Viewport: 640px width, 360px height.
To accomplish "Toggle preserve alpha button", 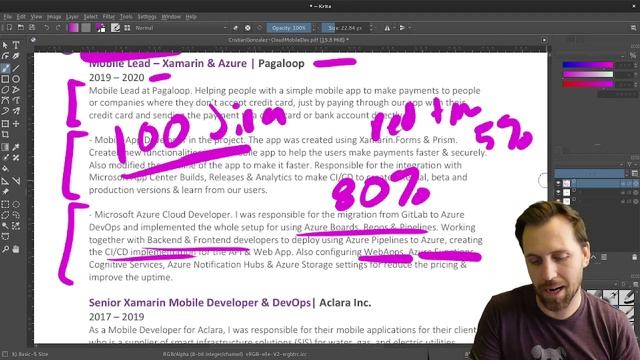I will [x=248, y=28].
